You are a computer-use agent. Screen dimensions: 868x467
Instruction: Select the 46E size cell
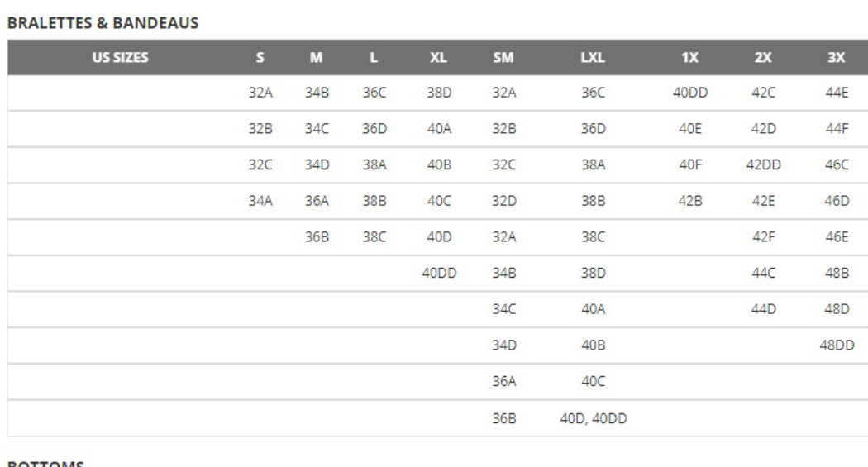pyautogui.click(x=837, y=237)
